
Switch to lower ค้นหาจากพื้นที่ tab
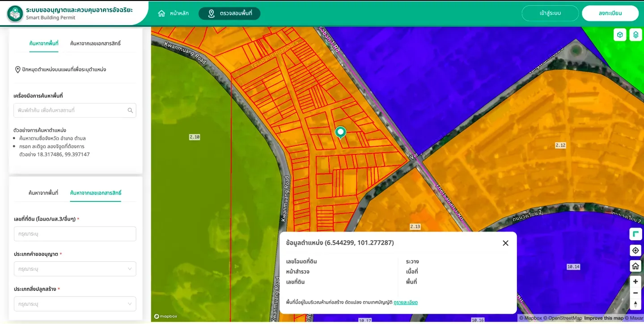[43, 193]
